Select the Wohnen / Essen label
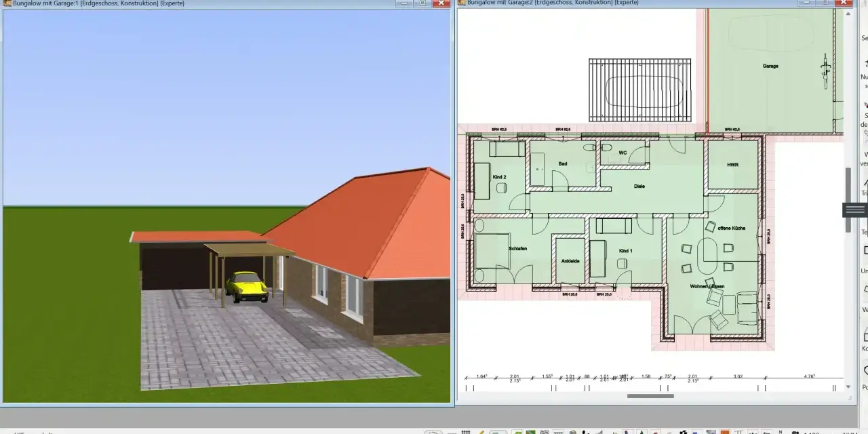Image resolution: width=868 pixels, height=434 pixels. coord(707,286)
